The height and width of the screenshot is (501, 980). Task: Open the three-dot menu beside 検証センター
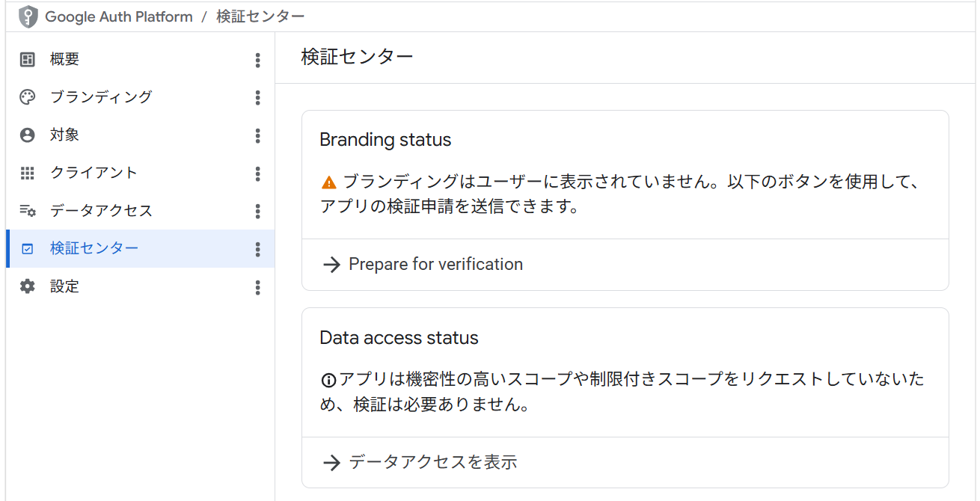click(x=258, y=250)
